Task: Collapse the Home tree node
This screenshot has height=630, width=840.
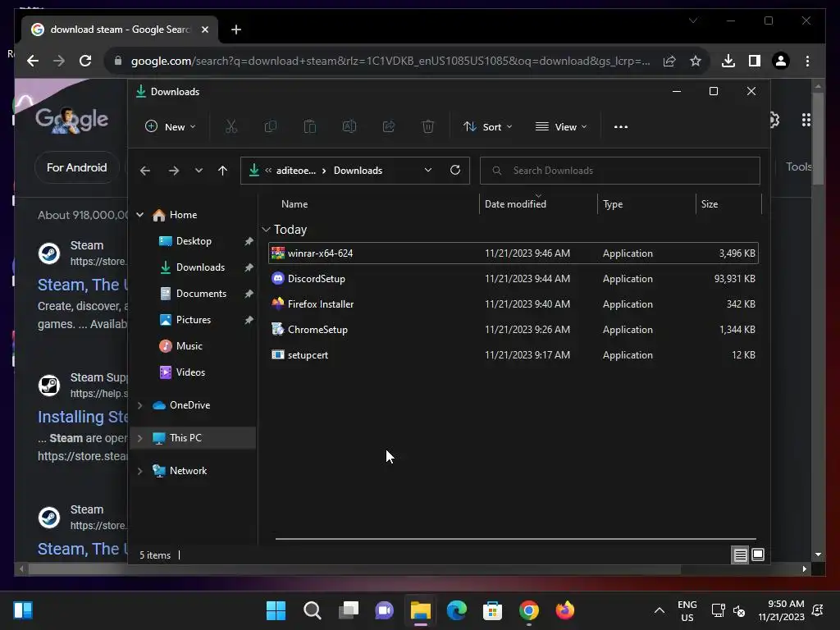Action: tap(139, 215)
